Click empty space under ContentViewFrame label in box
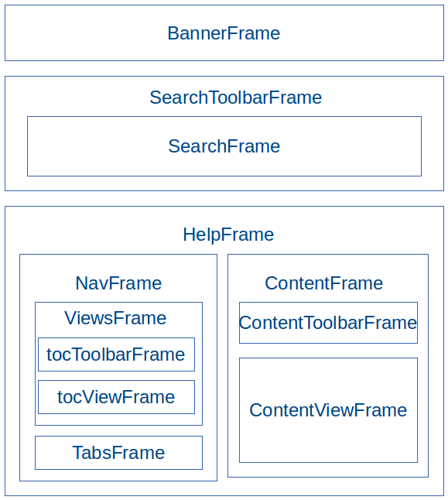Screen dimensions: 448x500 (328, 442)
